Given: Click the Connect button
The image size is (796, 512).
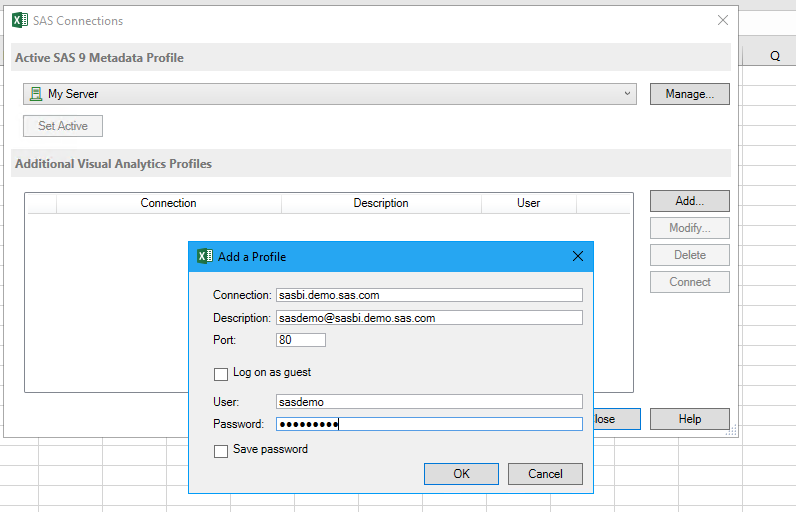Looking at the screenshot, I should point(690,282).
